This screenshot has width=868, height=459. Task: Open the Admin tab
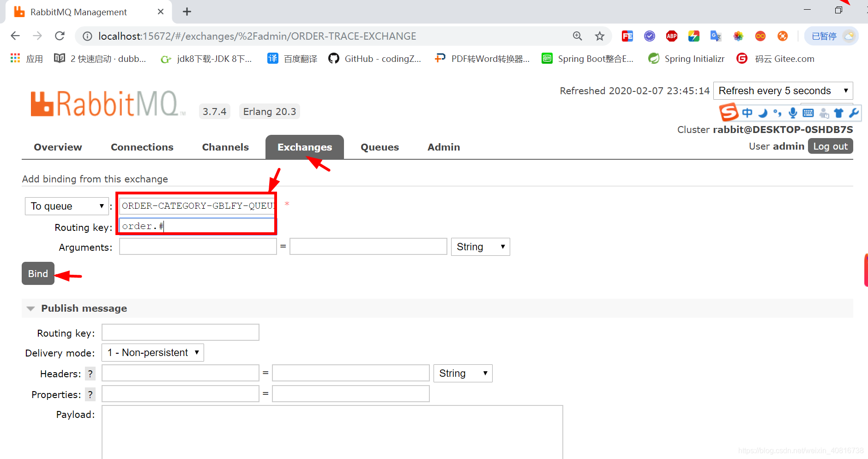pos(444,147)
